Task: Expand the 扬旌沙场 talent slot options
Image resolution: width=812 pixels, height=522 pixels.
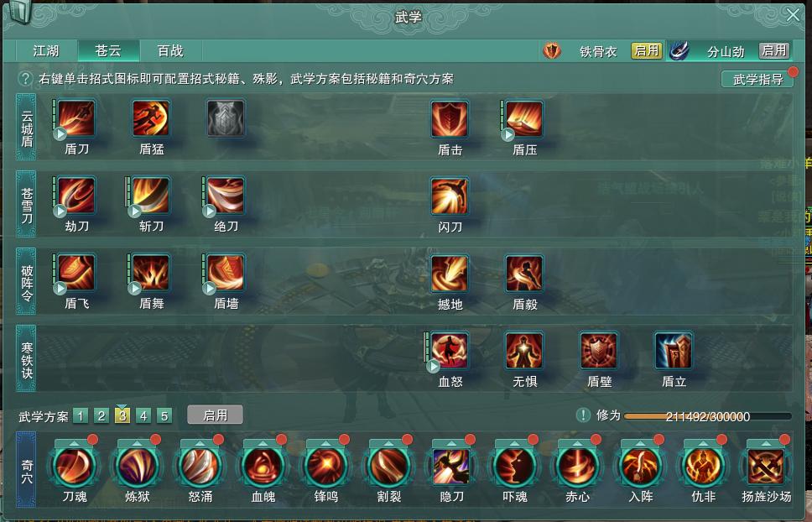Action: point(767,444)
